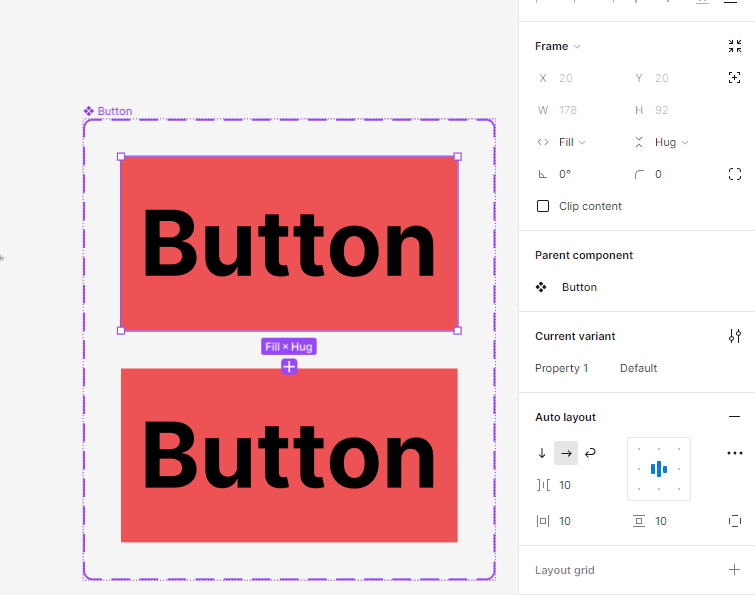Select the top Button variant on canvas
Viewport: 755px width, 595px height.
(289, 244)
